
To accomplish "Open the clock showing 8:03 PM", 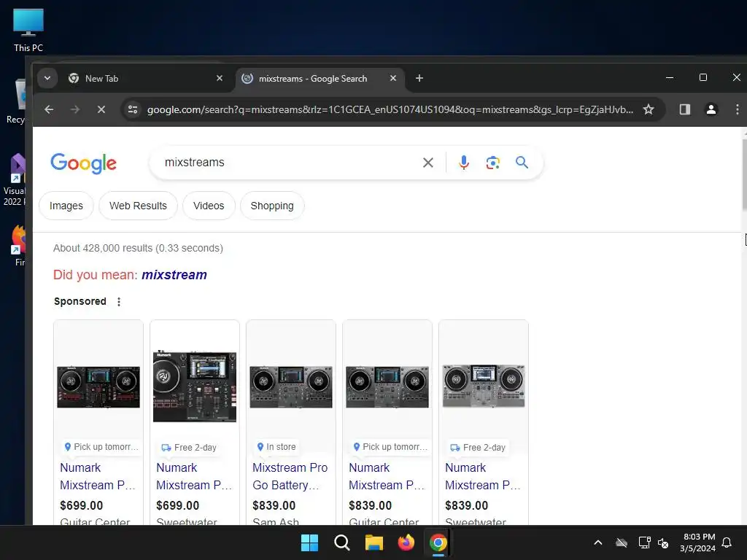I will 698,542.
